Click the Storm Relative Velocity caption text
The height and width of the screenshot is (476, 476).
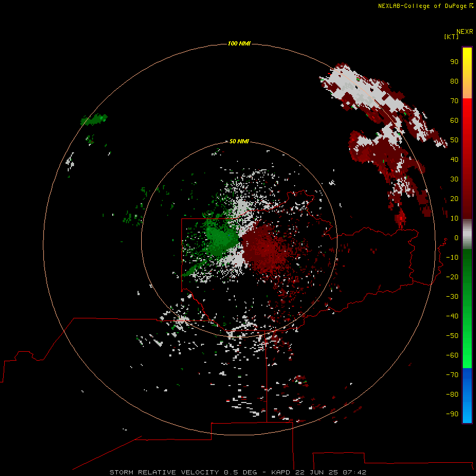tap(238, 472)
